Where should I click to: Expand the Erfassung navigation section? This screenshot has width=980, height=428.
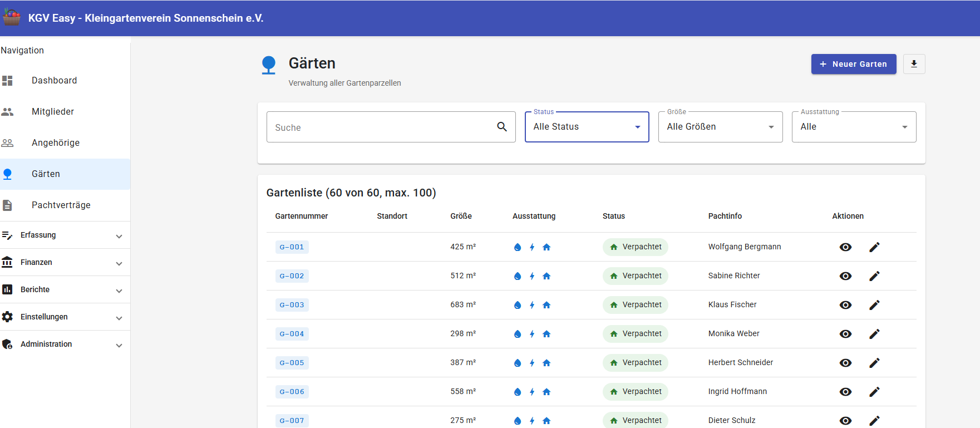(x=65, y=235)
